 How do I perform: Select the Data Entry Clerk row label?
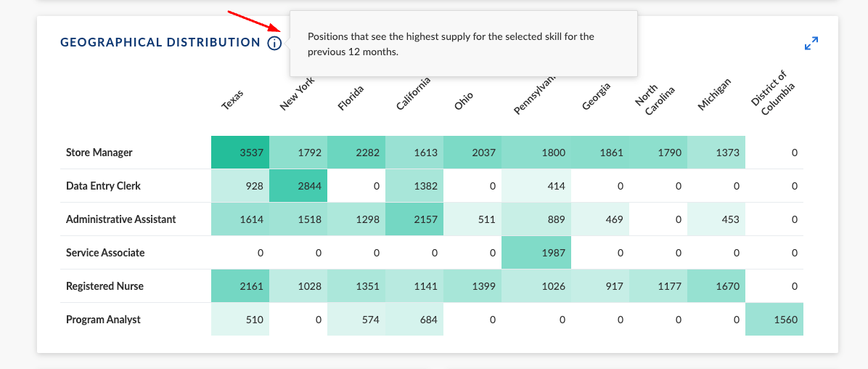click(x=103, y=186)
